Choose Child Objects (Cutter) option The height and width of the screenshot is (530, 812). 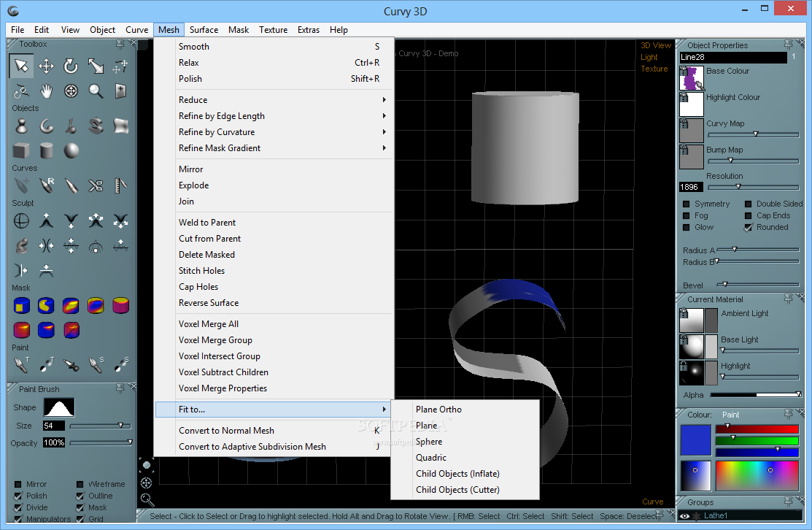tap(465, 490)
